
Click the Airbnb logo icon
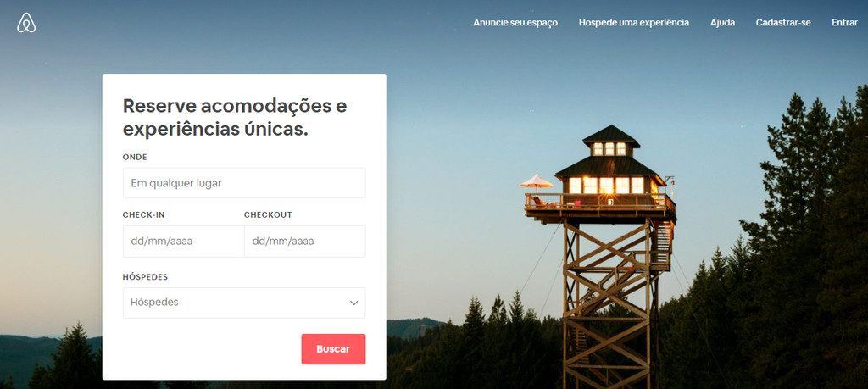click(26, 23)
